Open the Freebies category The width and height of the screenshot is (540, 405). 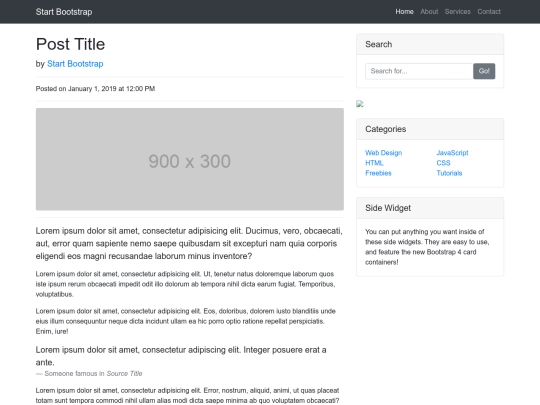[x=378, y=173]
